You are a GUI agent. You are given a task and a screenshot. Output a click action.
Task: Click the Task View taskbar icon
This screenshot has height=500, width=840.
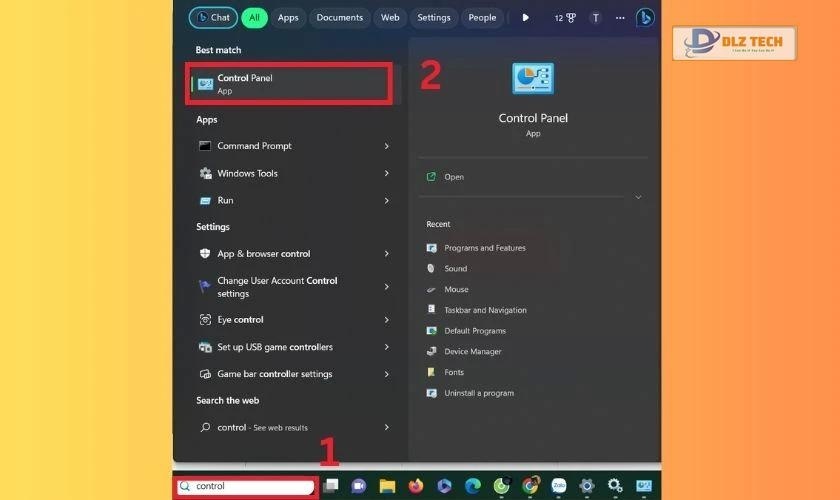click(330, 486)
